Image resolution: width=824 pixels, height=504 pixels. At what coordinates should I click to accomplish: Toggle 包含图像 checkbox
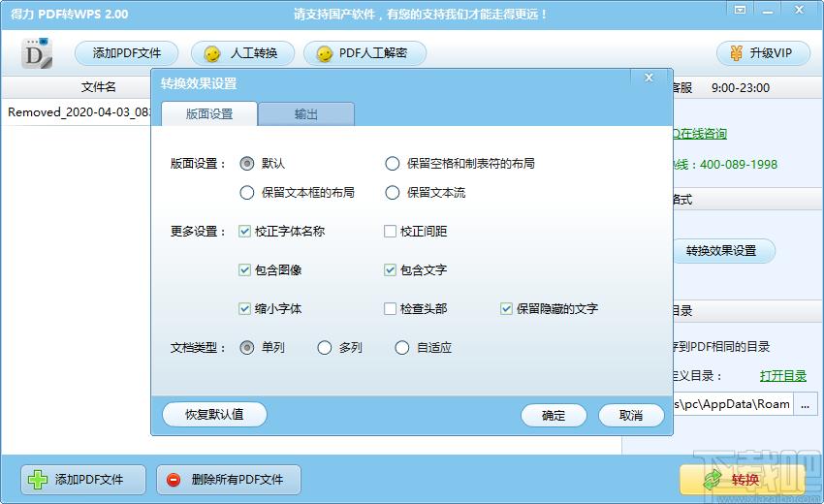pyautogui.click(x=244, y=270)
